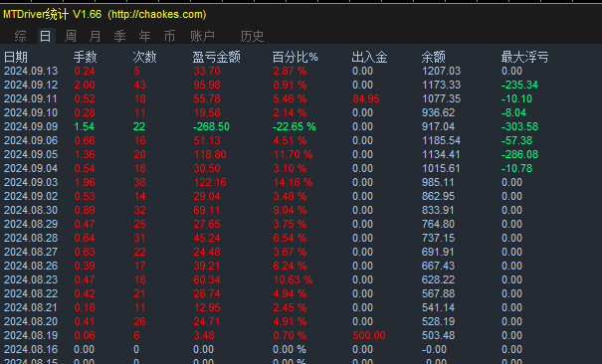602x364 pixels.
Task: Click the balance value 764.80
Action: tap(438, 224)
